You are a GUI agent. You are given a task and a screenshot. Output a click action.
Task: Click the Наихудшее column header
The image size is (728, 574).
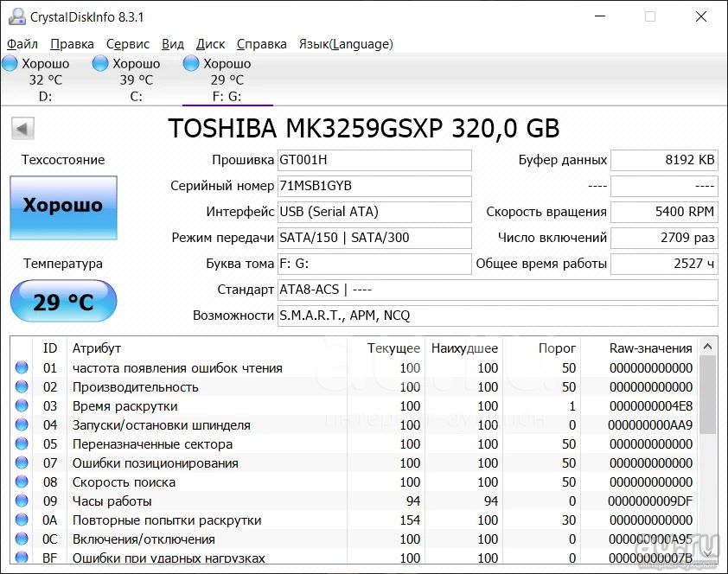pos(463,348)
